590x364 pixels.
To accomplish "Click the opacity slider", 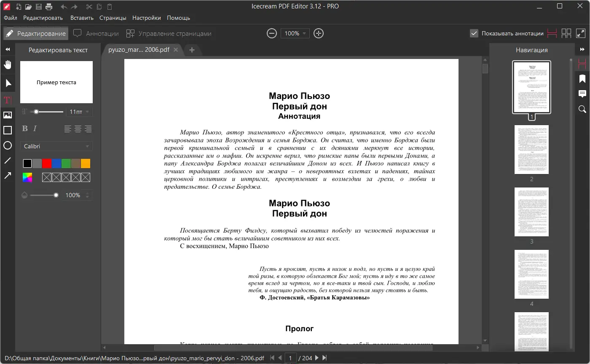I will point(44,195).
